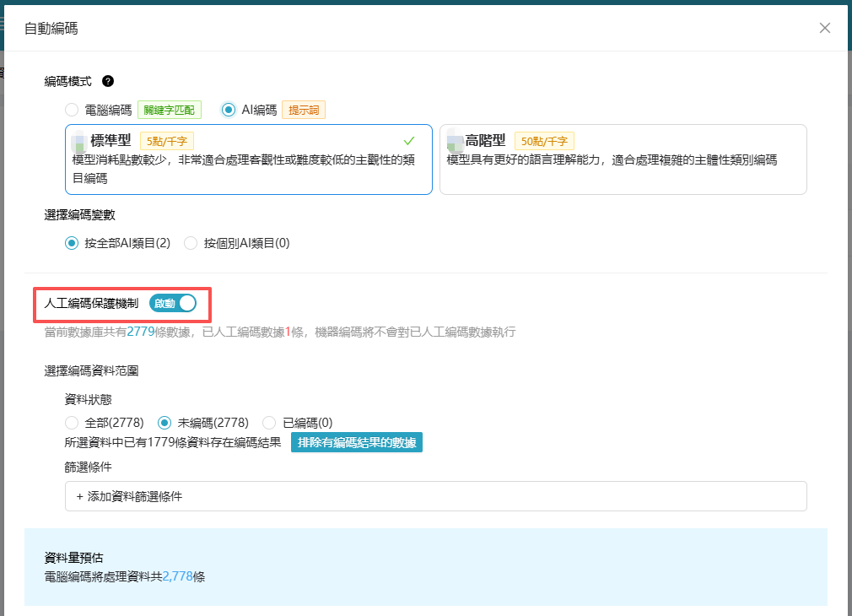
Task: Add filter via 添加資料篩選條件 field
Action: 435,496
